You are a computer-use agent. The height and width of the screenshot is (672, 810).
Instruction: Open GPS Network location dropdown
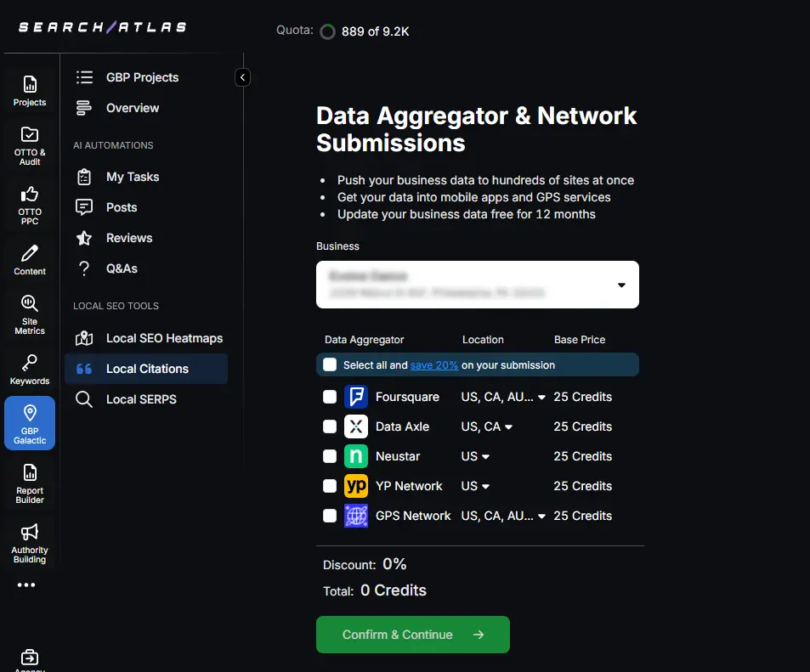coord(541,517)
